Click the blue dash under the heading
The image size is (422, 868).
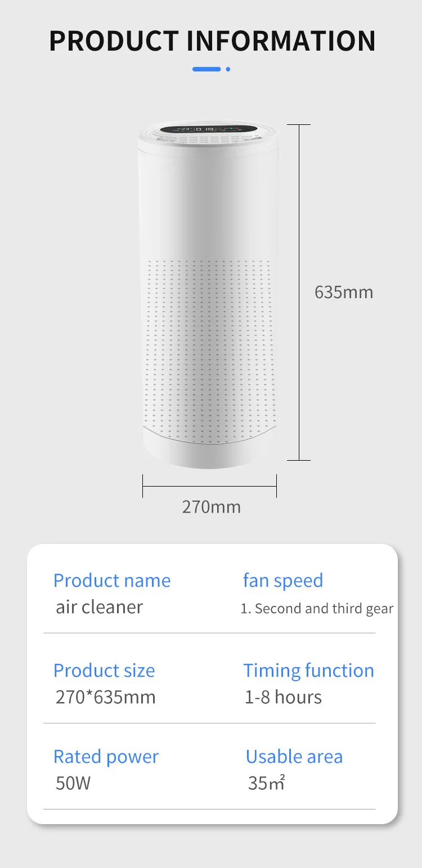206,69
